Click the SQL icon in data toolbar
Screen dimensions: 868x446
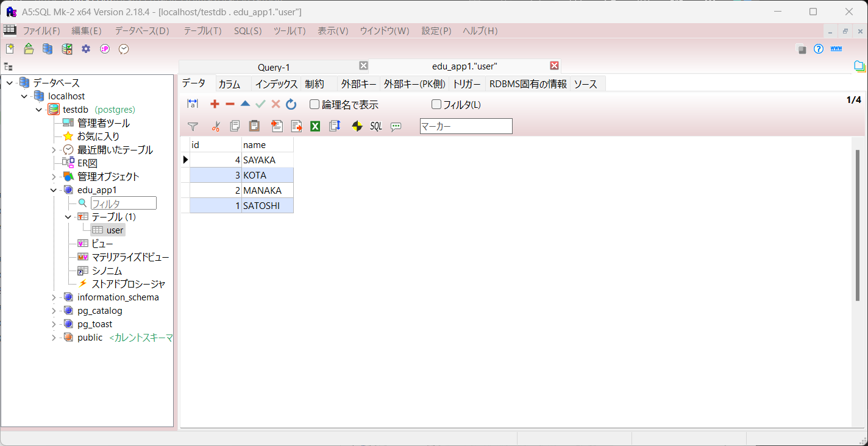(x=376, y=126)
